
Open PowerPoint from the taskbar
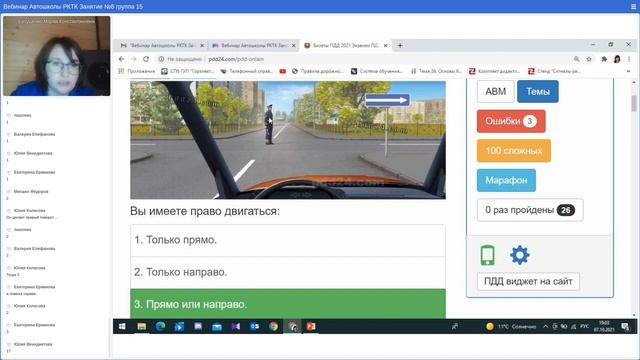tap(311, 327)
